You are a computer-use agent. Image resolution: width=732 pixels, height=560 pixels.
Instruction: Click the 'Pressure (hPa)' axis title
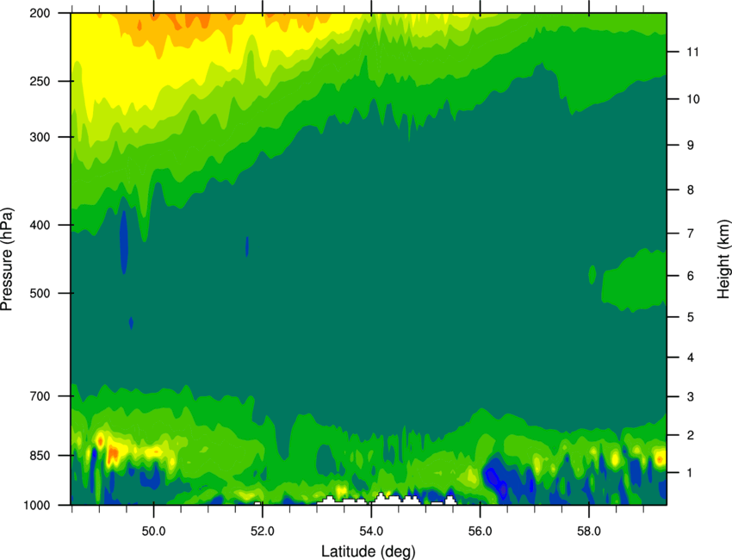pyautogui.click(x=7, y=258)
